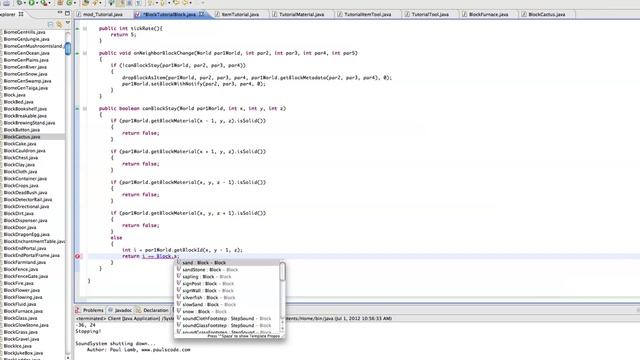Viewport: 640px width, 360px height.
Task: Maximize the Package Explorer panel
Action: click(x=67, y=13)
